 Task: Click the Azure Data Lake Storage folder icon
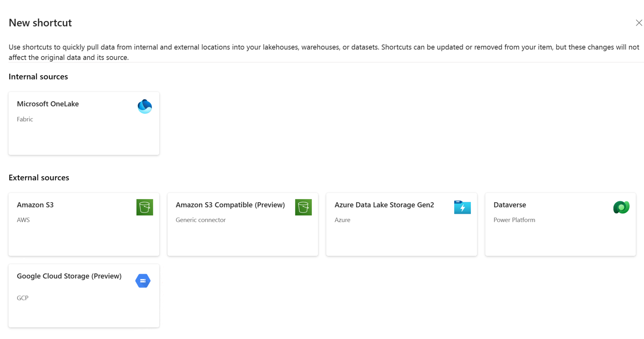[x=462, y=207]
